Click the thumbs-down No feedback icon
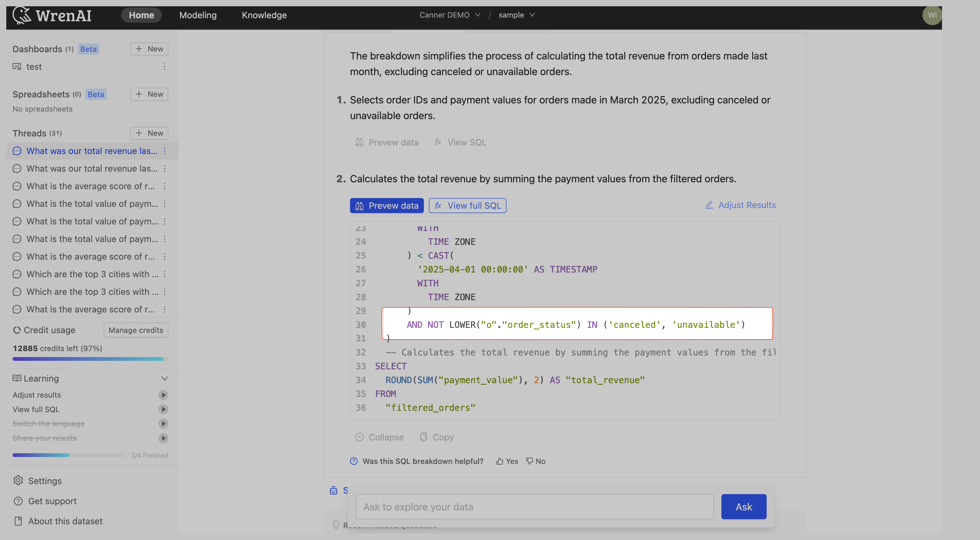The height and width of the screenshot is (540, 980). (x=529, y=461)
